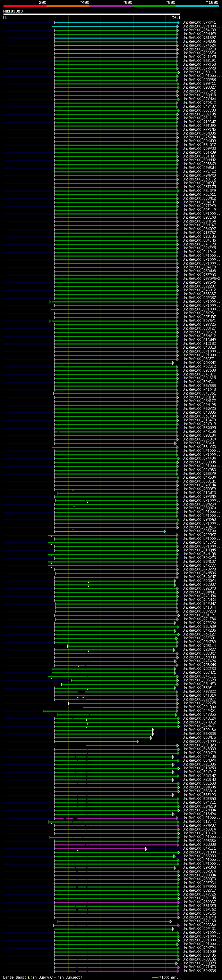This screenshot has height=980, width=222.
Task: Select the UniRef100_Q6J1L7 label
Action: pos(199,118)
